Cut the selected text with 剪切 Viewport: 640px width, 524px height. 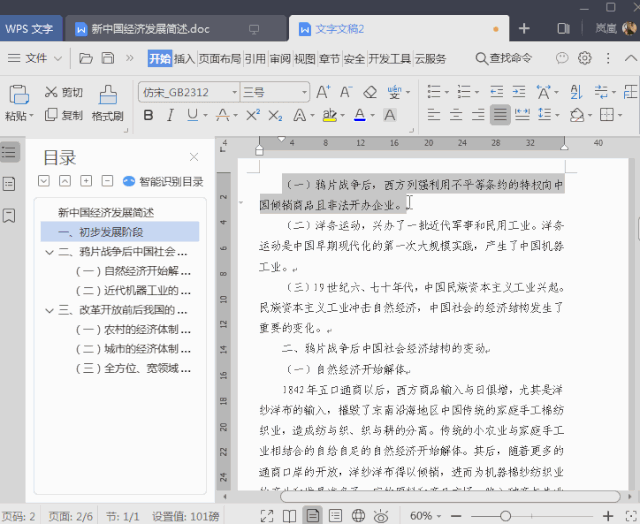click(x=64, y=92)
